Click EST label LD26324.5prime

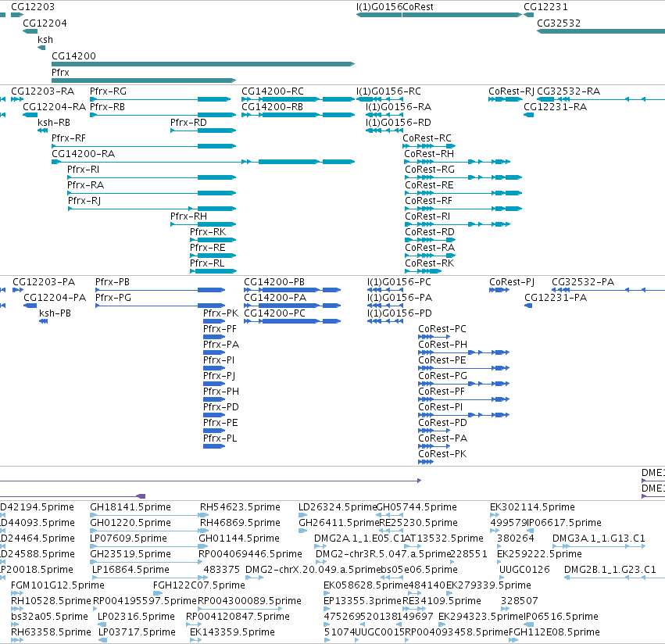[338, 507]
